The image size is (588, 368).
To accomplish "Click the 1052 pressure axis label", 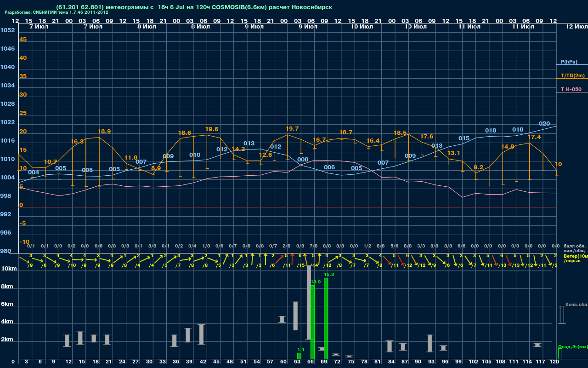I will point(7,30).
